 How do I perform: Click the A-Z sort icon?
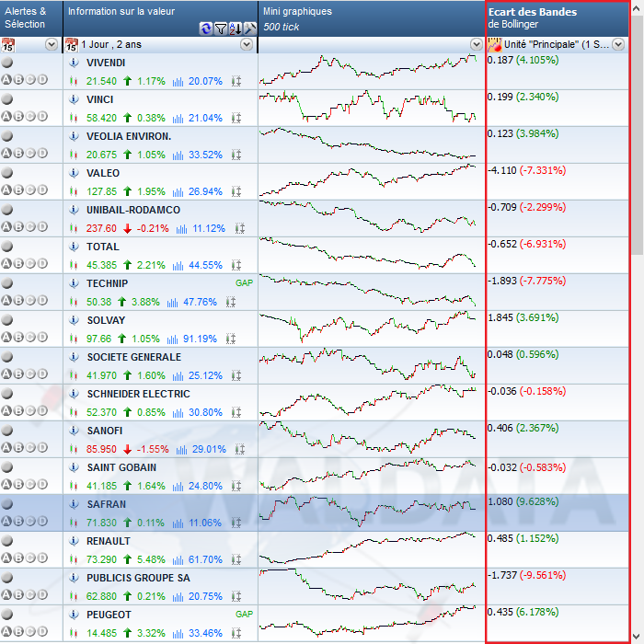236,29
